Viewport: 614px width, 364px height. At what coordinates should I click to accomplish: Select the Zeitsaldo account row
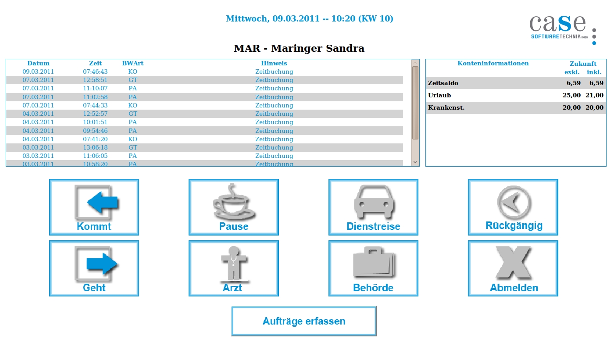click(x=516, y=83)
